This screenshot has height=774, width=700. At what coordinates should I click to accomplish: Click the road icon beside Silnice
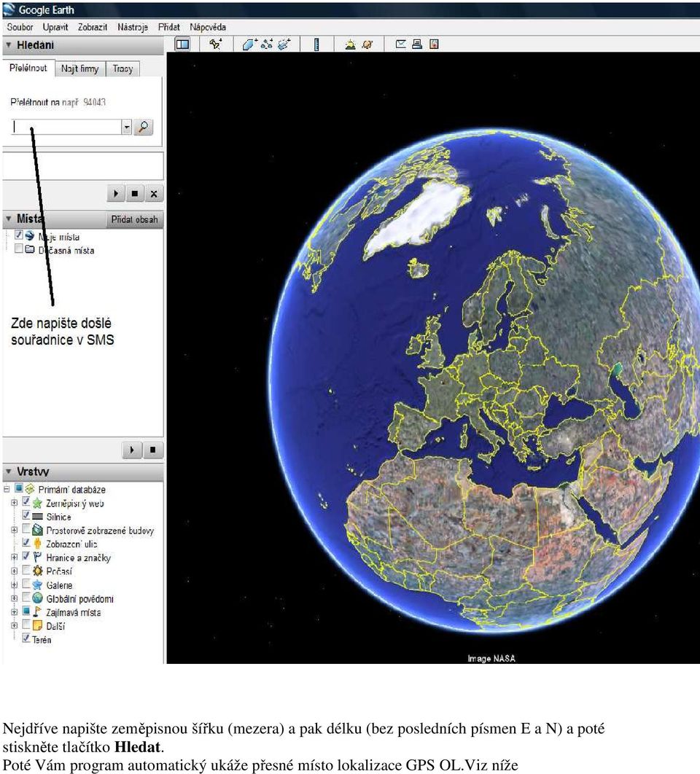point(37,516)
